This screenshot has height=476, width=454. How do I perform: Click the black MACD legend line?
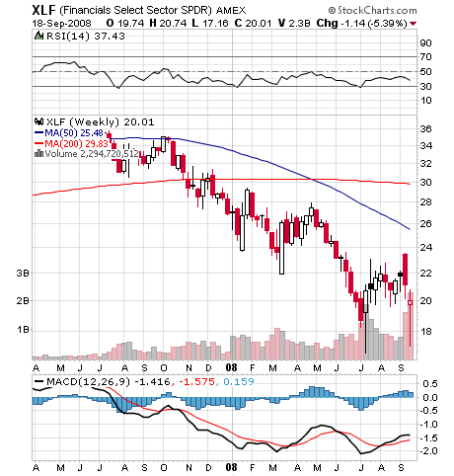(38, 381)
